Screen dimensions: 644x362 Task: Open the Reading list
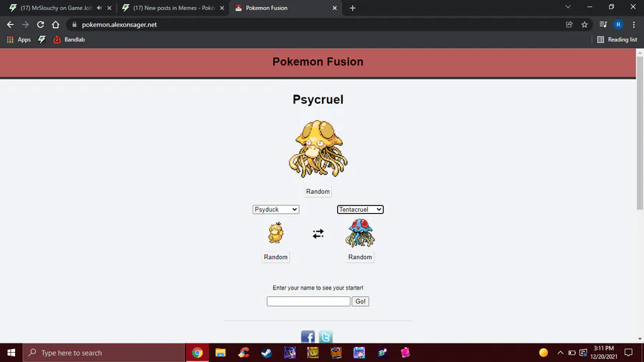tap(618, 39)
